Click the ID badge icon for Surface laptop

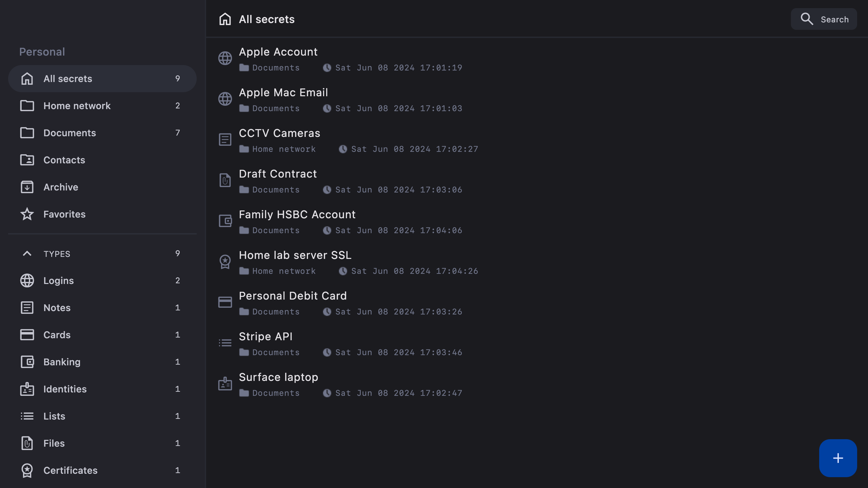(225, 384)
